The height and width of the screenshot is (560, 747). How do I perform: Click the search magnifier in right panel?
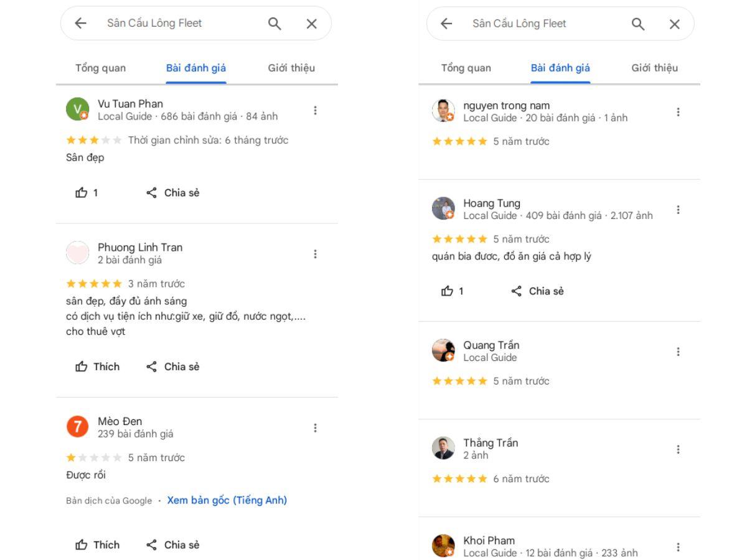coord(638,24)
